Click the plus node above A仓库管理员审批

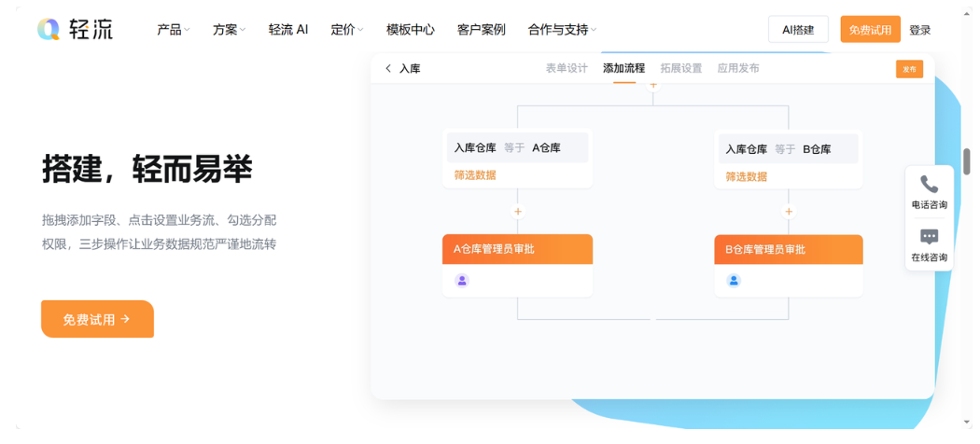pyautogui.click(x=517, y=212)
